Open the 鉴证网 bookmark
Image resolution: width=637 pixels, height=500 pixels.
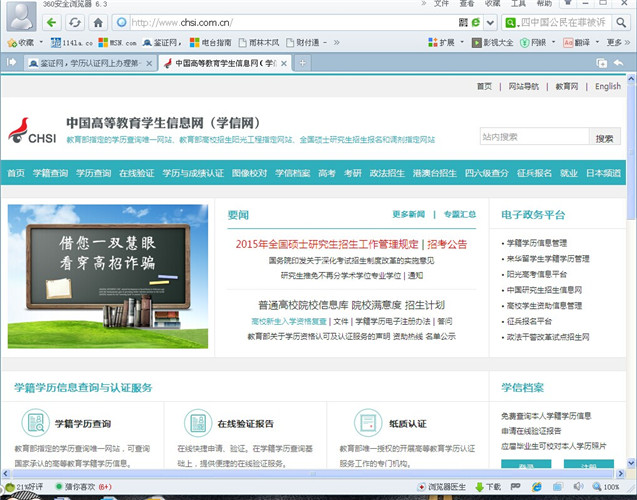tap(160, 42)
